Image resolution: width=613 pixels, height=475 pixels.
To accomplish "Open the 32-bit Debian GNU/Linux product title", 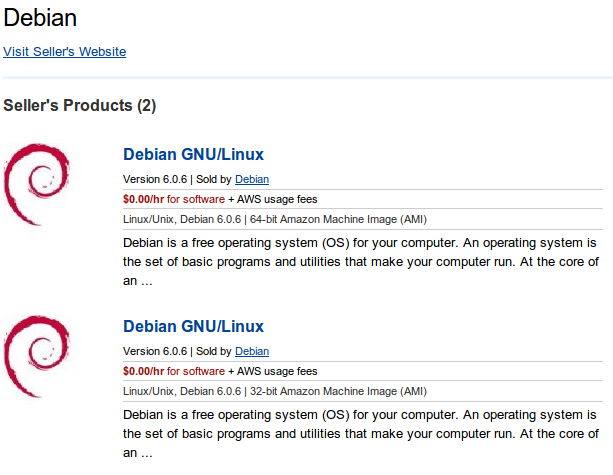I will tap(193, 327).
